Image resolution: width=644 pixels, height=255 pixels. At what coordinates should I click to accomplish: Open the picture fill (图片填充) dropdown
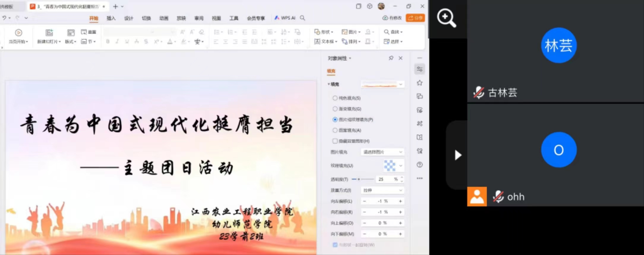point(382,152)
